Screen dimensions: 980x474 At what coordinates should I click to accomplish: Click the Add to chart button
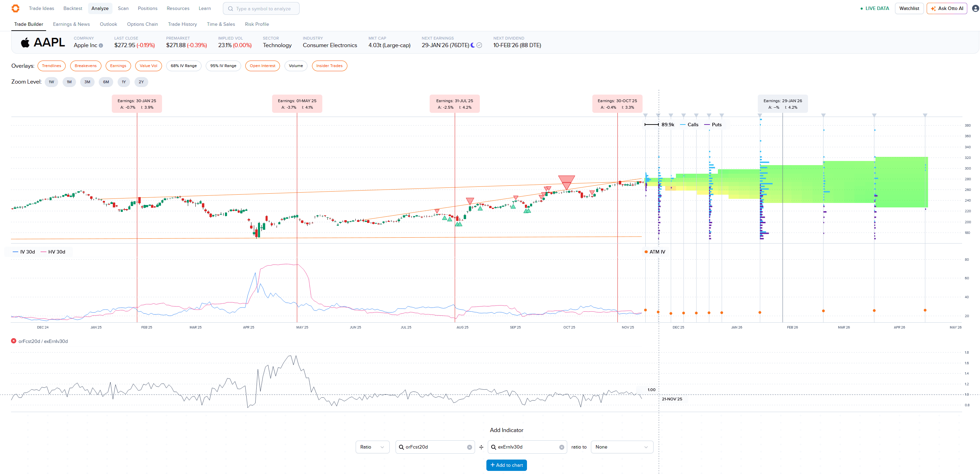click(506, 465)
